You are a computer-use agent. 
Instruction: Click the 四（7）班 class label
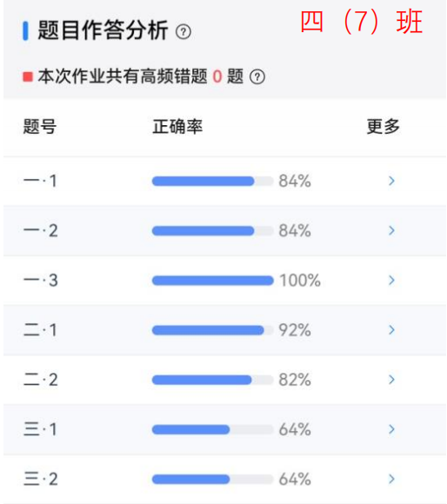(361, 22)
